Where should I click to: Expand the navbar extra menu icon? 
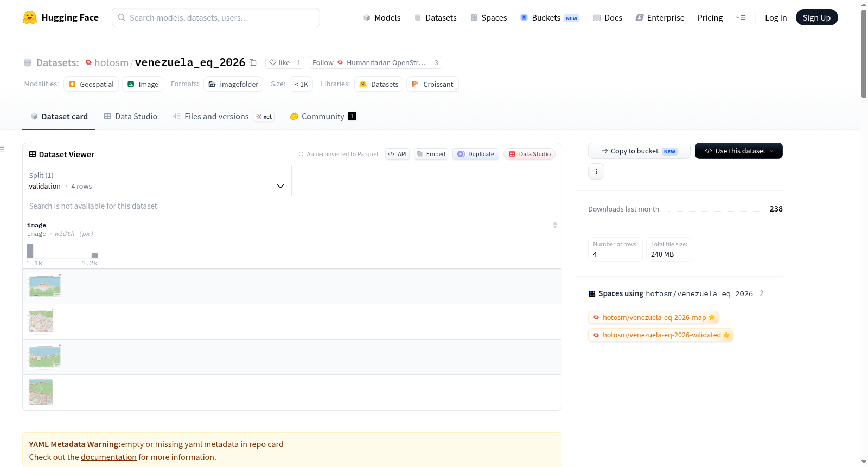741,17
